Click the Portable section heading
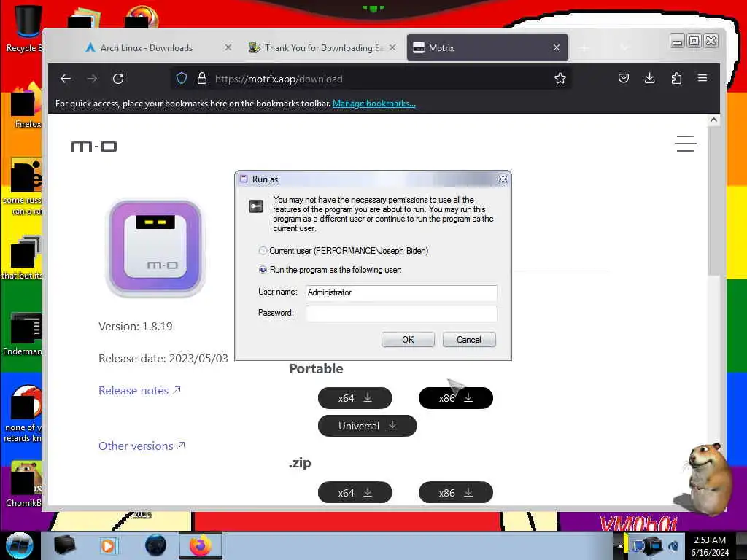The height and width of the screenshot is (560, 747). [x=316, y=368]
